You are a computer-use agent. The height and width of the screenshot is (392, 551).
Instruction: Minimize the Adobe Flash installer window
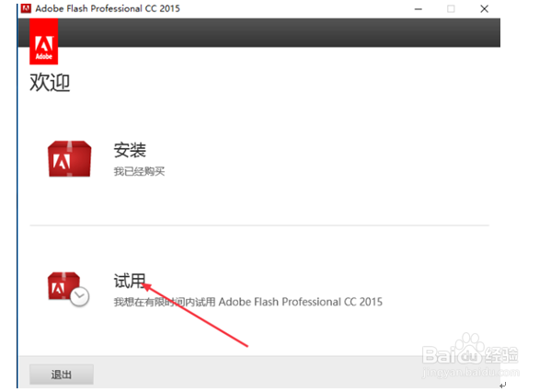419,9
